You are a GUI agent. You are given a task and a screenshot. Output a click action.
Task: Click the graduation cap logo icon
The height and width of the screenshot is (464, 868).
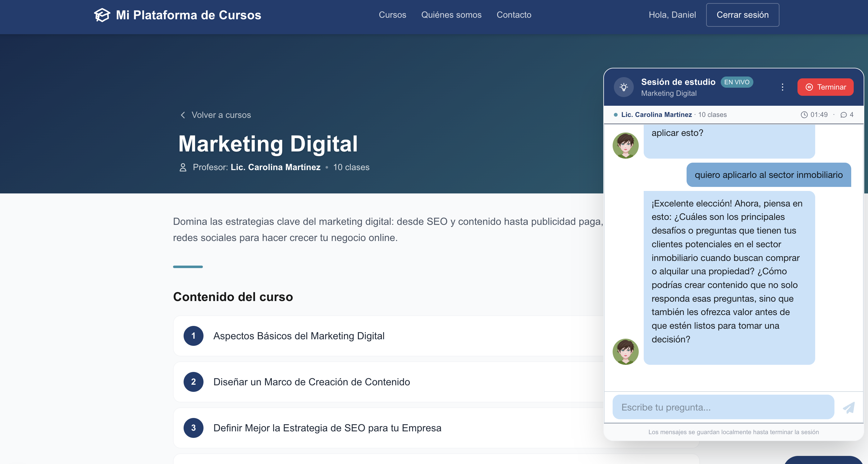tap(102, 15)
